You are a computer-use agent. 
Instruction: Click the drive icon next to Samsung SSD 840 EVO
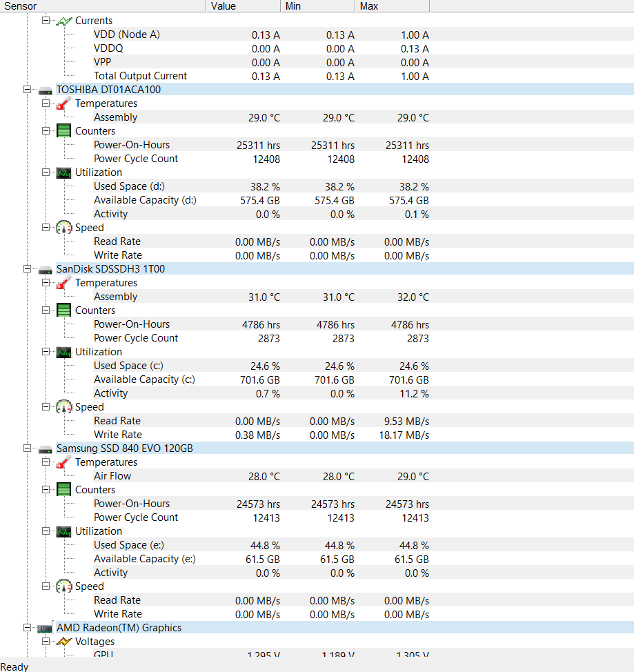point(45,448)
